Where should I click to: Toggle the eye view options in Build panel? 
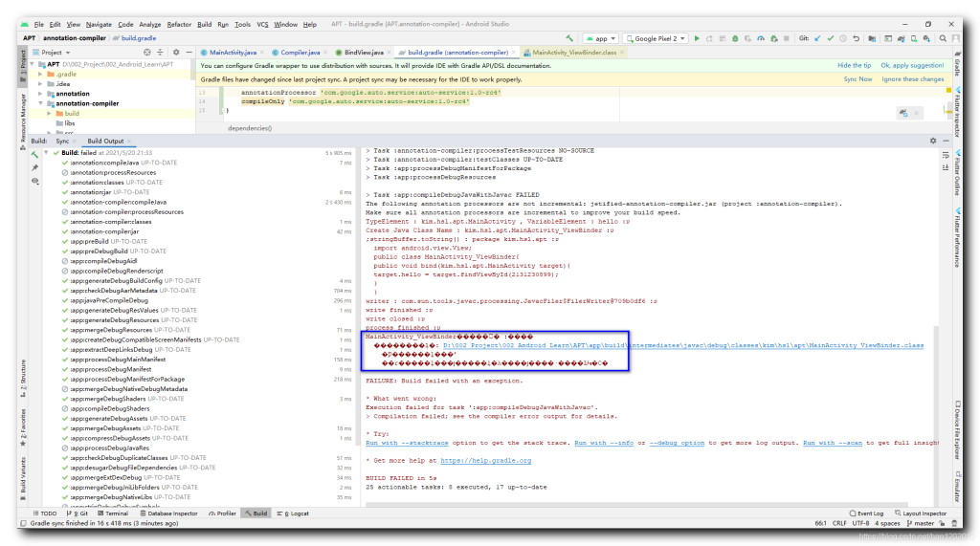point(35,181)
